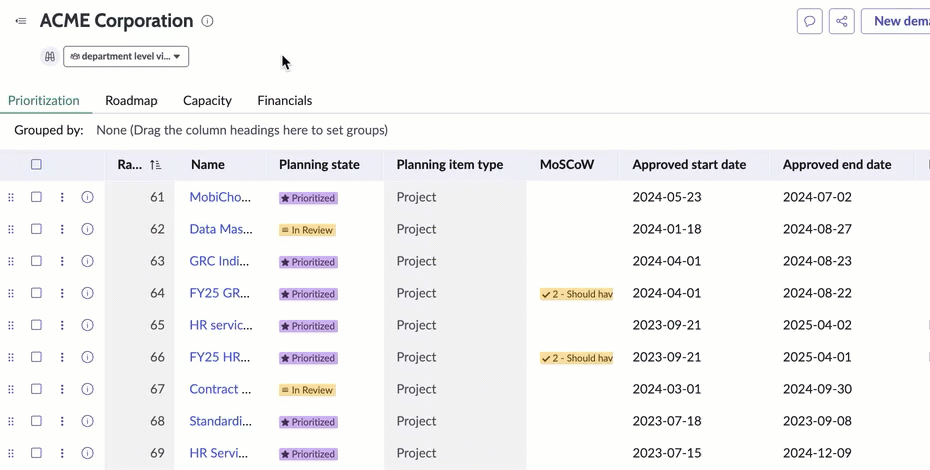Collapse the sidebar navigation icon beside ACME Corporation
Screen dimensions: 930x470
(21, 21)
